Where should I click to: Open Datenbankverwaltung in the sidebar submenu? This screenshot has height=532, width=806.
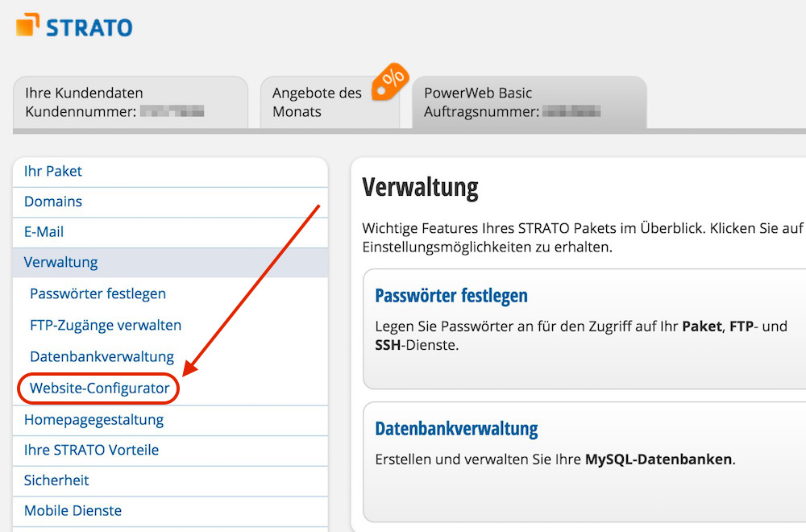pos(102,357)
